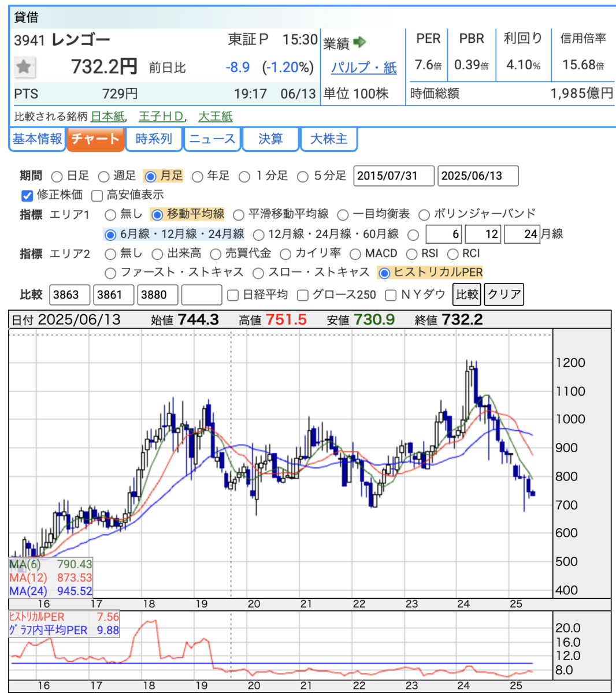Click the green 業績 arrow icon
Image resolution: width=616 pixels, height=693 pixels.
pyautogui.click(x=359, y=42)
